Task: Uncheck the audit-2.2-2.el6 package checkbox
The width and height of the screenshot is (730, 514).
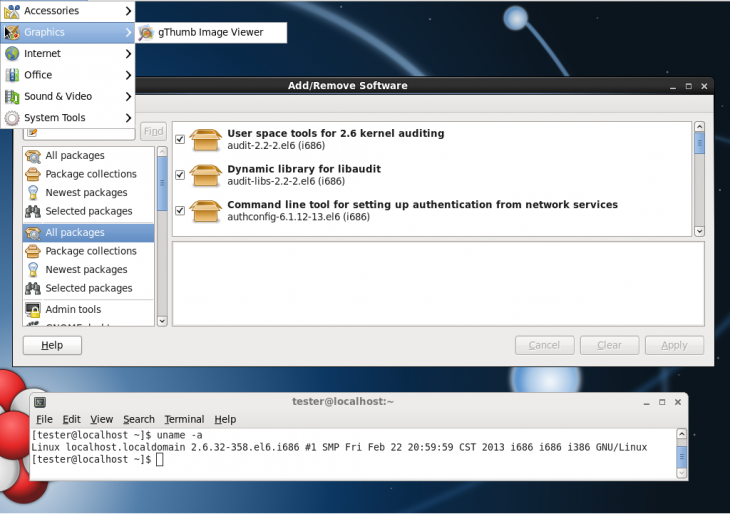Action: 180,140
